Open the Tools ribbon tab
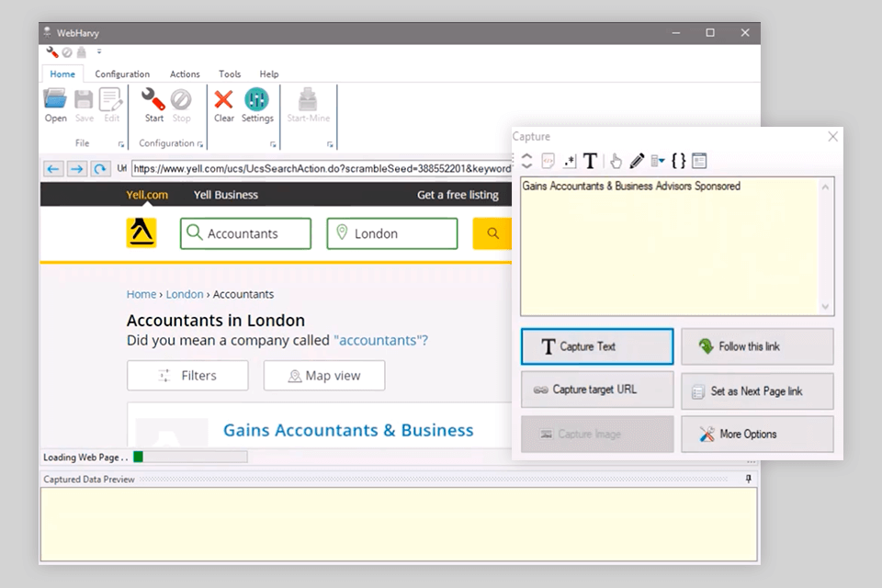882x588 pixels. 230,74
